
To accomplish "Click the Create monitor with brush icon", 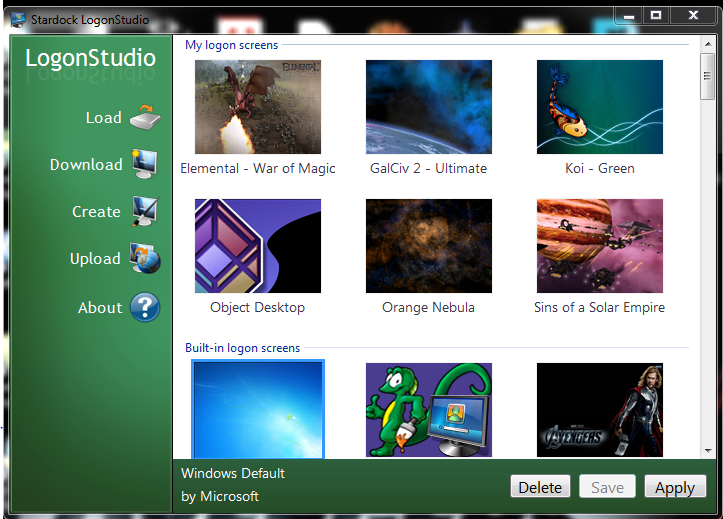I will pyautogui.click(x=146, y=211).
